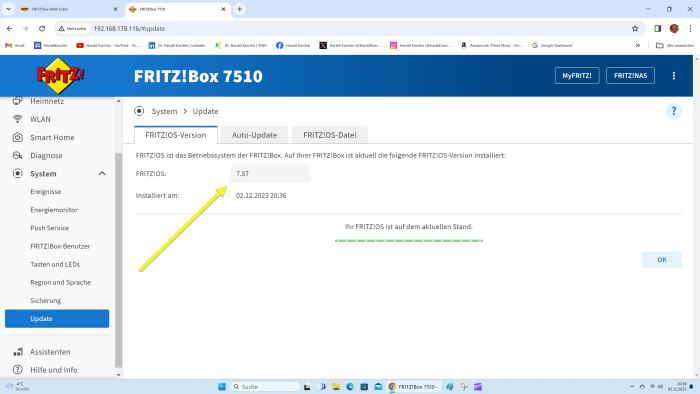Open the help question mark icon

click(674, 111)
